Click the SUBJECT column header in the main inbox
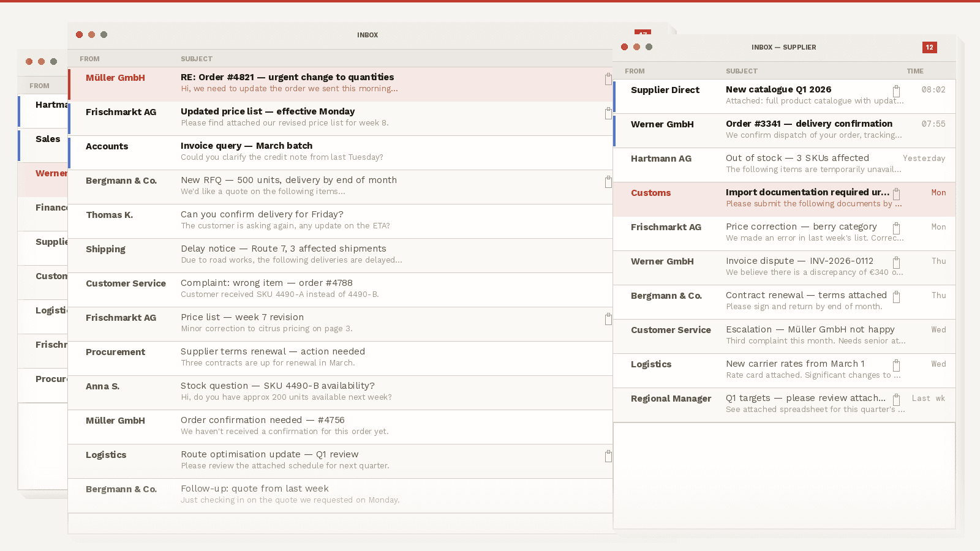This screenshot has width=980, height=551. [197, 58]
